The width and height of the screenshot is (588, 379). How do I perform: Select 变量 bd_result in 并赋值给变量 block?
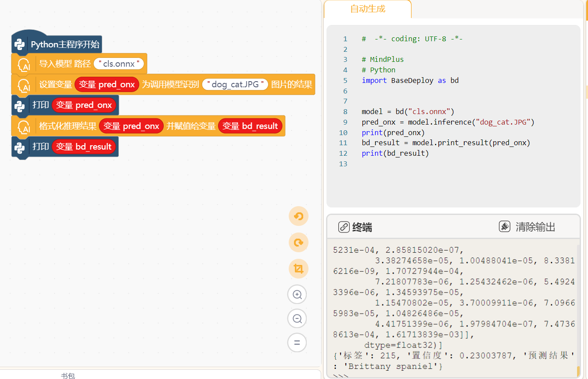[x=250, y=126]
